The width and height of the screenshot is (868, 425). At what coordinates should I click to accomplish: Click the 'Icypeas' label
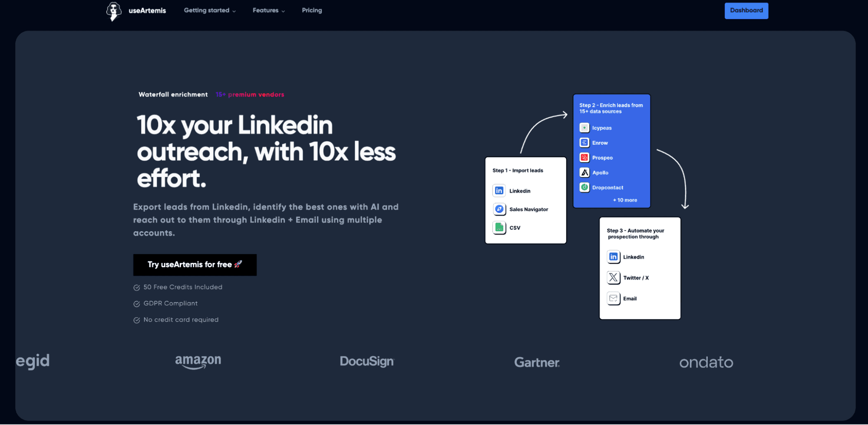tap(602, 128)
